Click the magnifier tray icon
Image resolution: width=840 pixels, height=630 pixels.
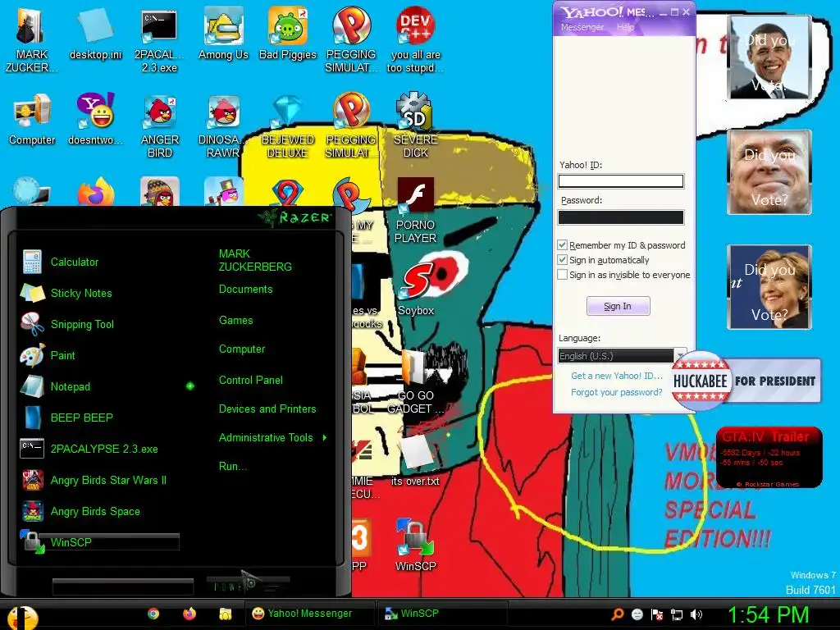(618, 614)
